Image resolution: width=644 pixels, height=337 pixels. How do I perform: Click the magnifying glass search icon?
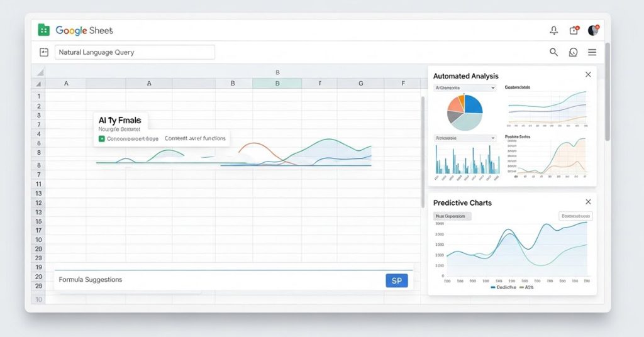click(x=553, y=52)
